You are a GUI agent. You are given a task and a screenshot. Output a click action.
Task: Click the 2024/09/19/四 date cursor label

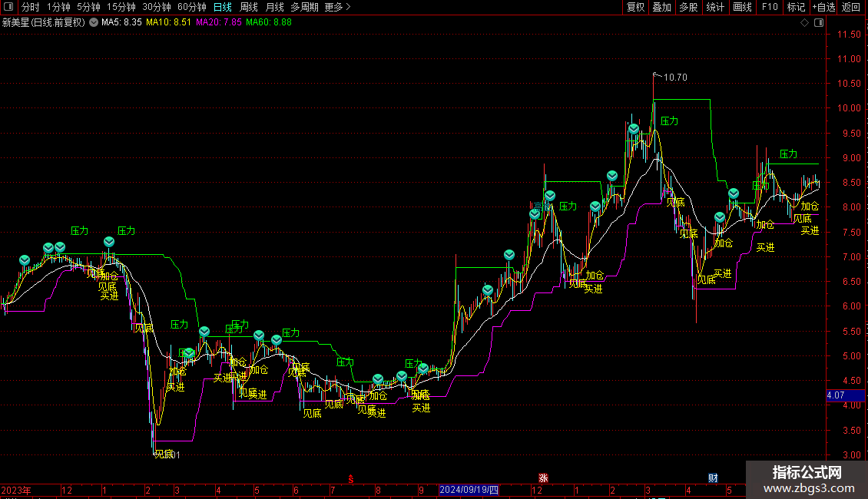click(469, 490)
